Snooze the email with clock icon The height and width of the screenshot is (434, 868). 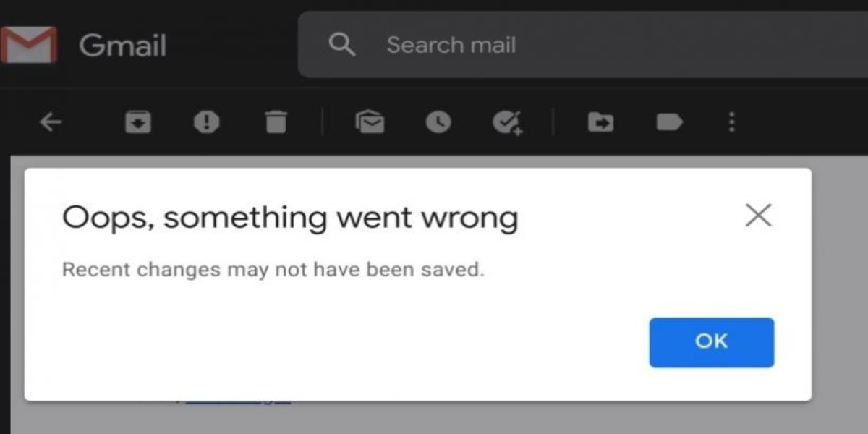438,122
